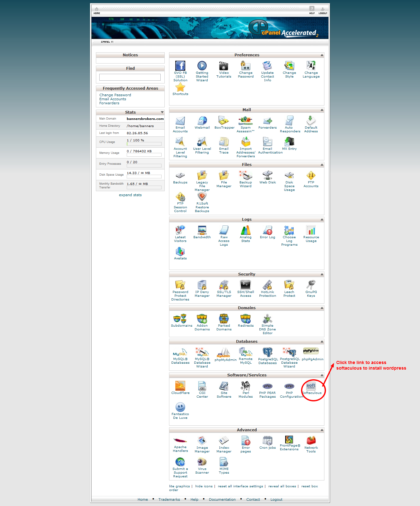Open SSL/TLS Manager icon
This screenshot has height=506, width=420.
224,285
